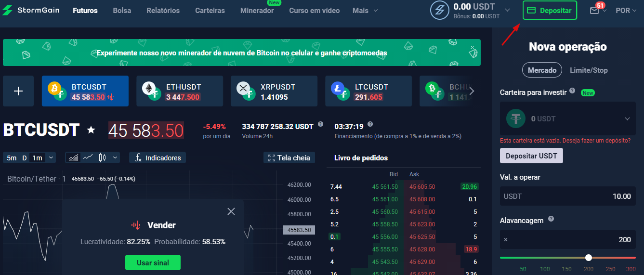Open the Relatórios tab

coord(163,10)
